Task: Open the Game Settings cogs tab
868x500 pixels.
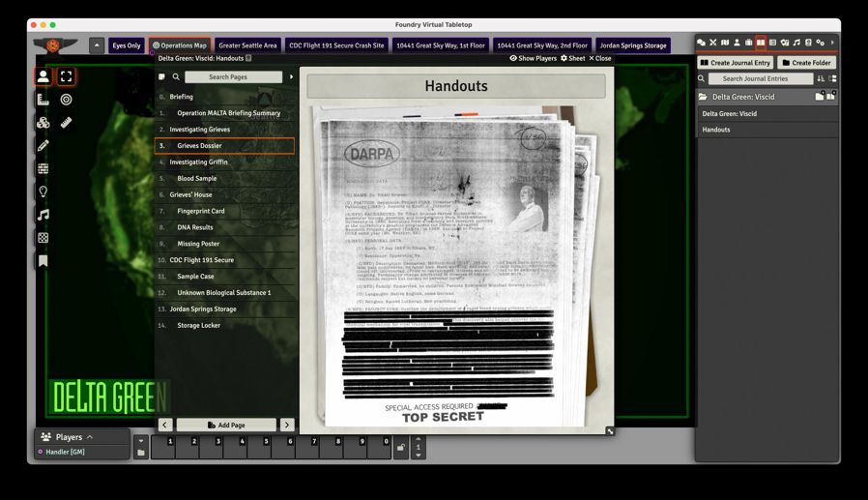Action: (821, 43)
